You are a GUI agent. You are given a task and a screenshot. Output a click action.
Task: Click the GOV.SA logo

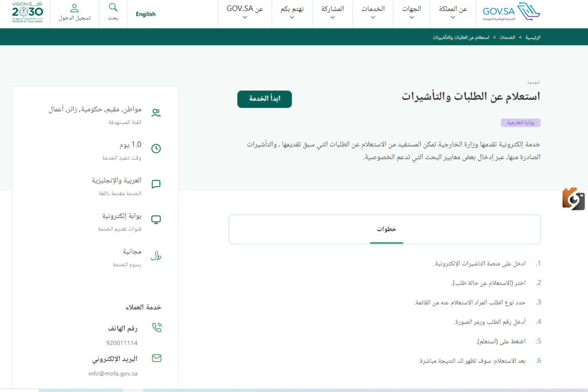click(x=511, y=11)
